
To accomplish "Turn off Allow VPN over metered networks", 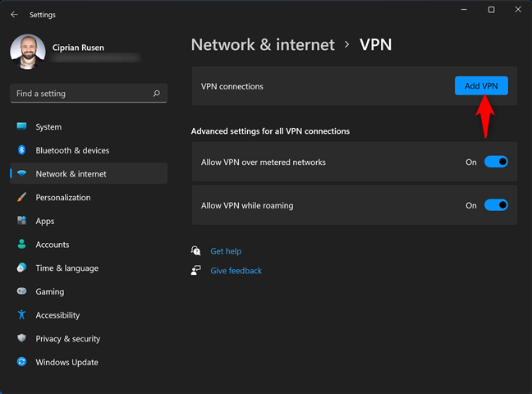I will pos(496,162).
